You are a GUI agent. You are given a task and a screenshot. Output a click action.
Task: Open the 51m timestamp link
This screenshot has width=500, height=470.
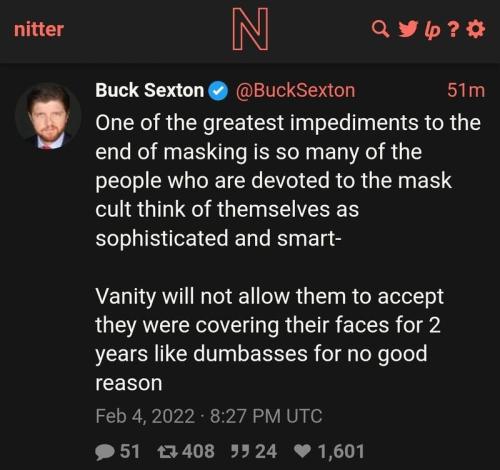[466, 90]
